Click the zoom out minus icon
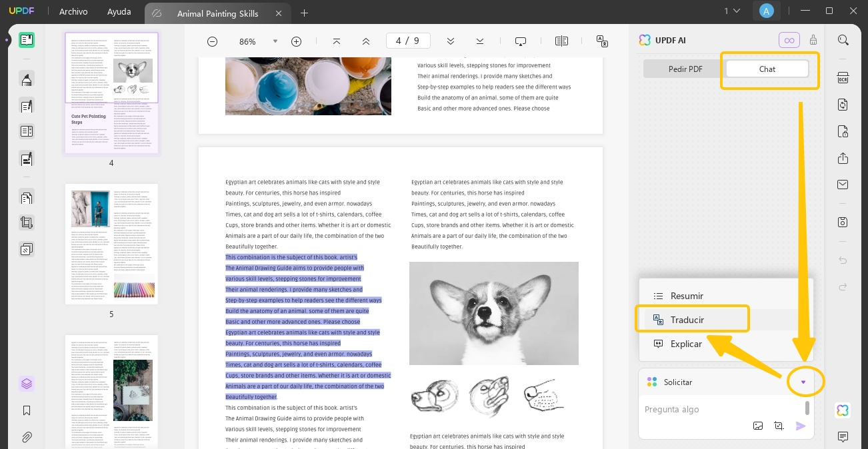 click(x=212, y=41)
